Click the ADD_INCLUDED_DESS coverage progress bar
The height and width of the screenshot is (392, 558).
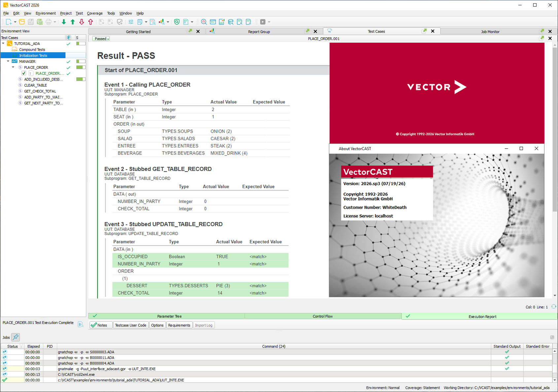[81, 79]
